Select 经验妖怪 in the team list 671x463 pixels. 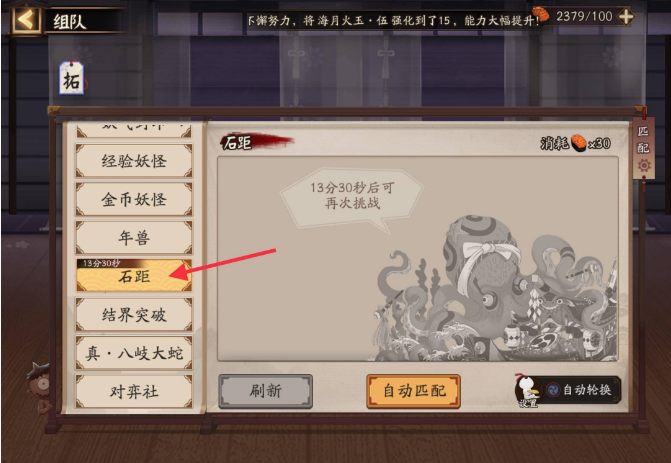pyautogui.click(x=134, y=161)
